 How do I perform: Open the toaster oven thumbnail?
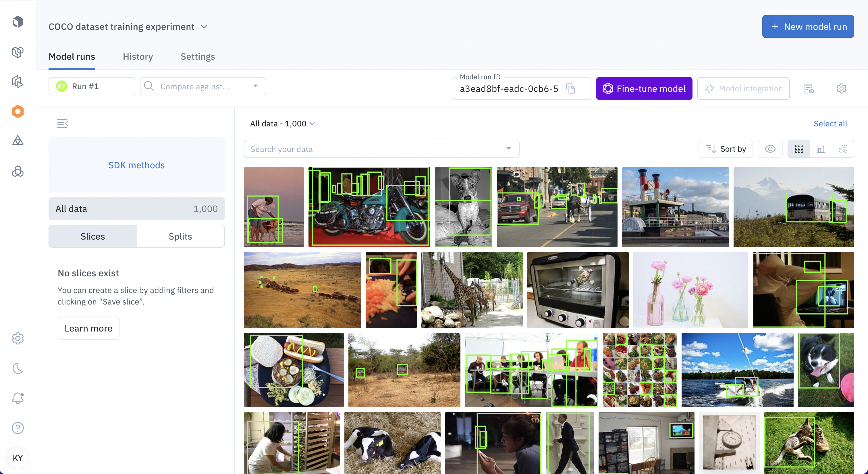coord(578,290)
